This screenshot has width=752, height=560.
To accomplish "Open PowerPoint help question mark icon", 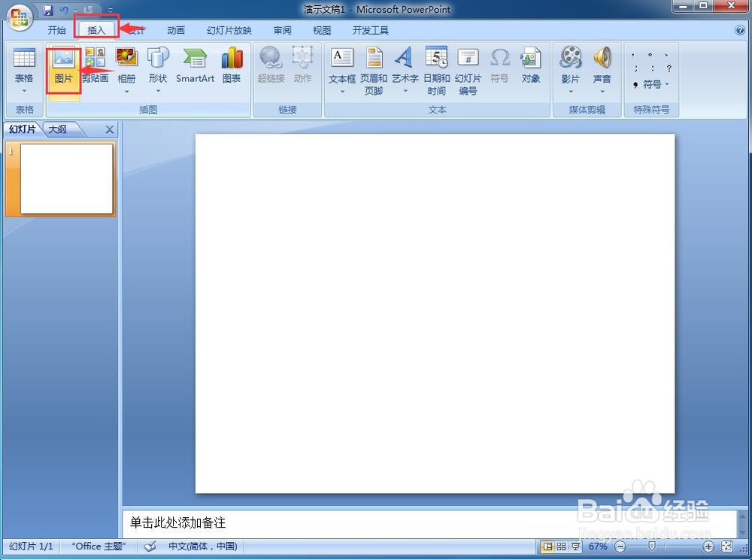I will [x=739, y=30].
